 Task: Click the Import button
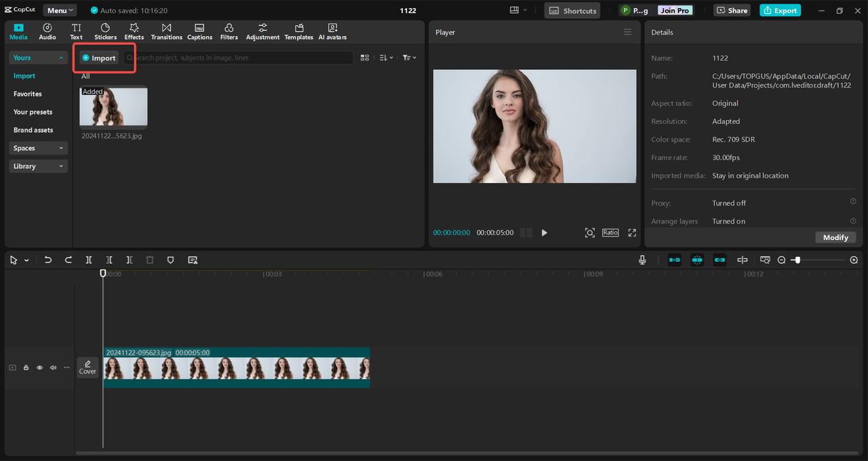[x=99, y=58]
